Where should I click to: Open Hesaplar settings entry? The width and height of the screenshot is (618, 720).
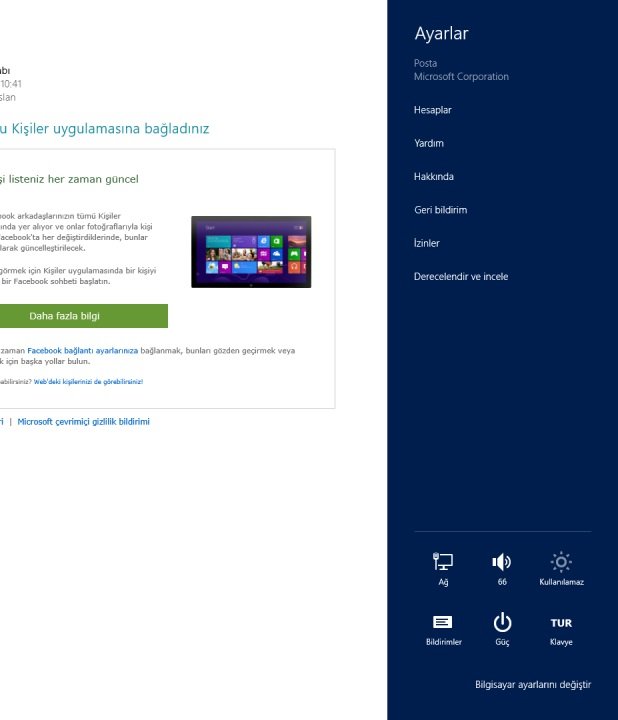(x=433, y=110)
